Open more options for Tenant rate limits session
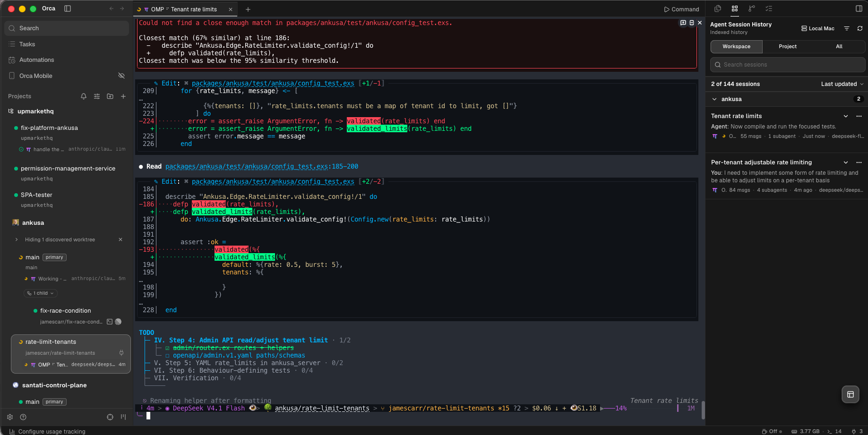This screenshot has height=435, width=868. (859, 116)
